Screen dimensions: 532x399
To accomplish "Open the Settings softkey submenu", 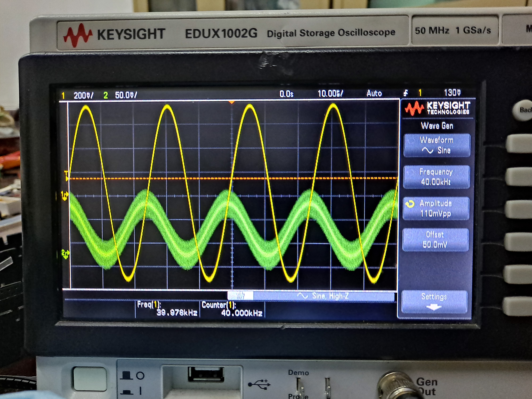I will click(434, 302).
